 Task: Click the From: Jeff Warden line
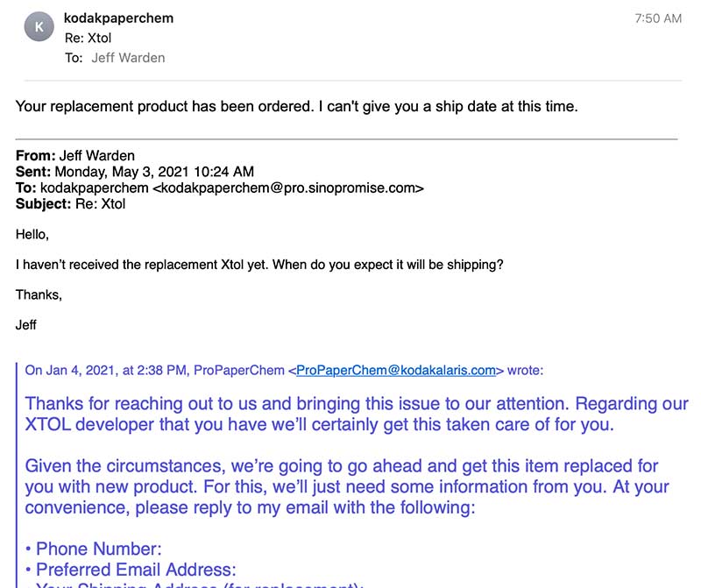pos(73,156)
